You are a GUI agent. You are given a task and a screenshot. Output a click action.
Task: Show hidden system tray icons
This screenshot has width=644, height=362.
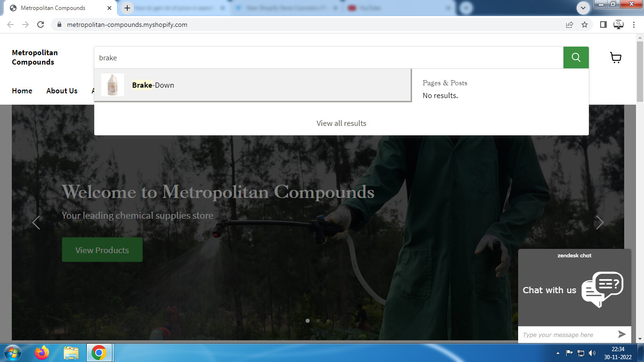[558, 353]
